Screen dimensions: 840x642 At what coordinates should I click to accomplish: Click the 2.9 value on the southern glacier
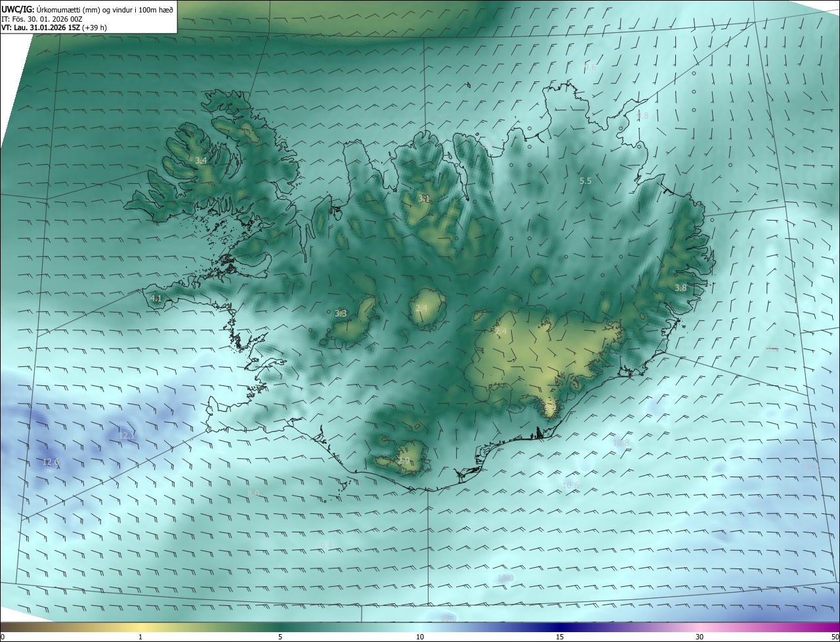[404, 461]
